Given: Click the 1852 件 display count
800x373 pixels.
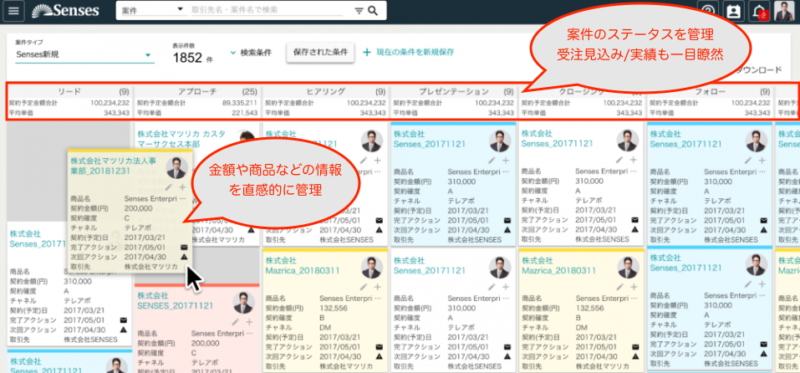Looking at the screenshot, I should pos(192,58).
